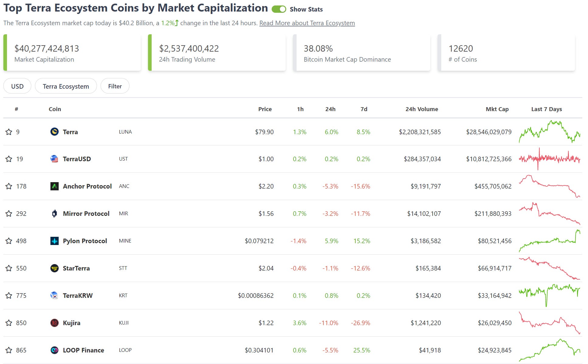Click the Pylon Protocol 7-day sparkline
The height and width of the screenshot is (364, 588).
[x=549, y=241]
